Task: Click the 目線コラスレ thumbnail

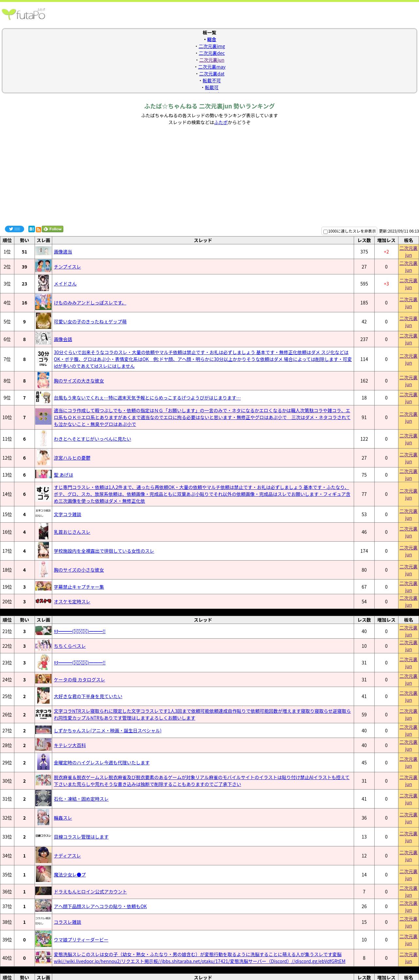Action: 43,836
